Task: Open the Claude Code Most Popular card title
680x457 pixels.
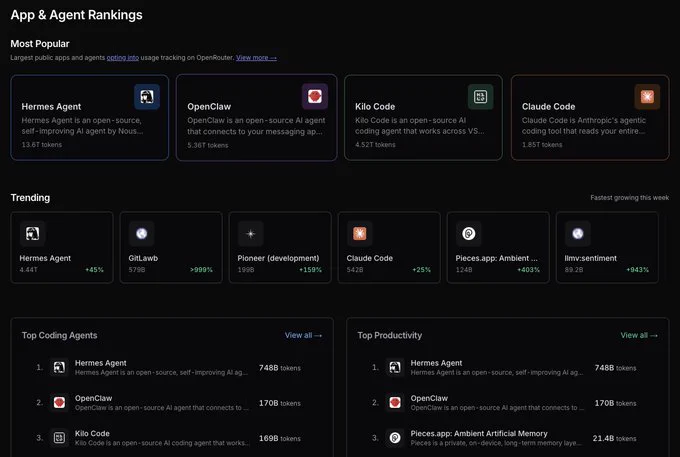Action: point(549,107)
